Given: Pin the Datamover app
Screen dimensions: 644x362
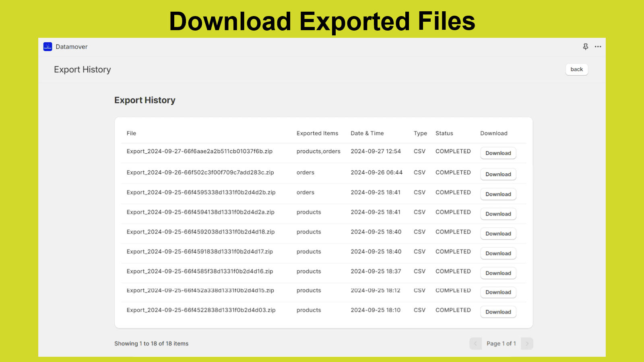Looking at the screenshot, I should tap(585, 47).
